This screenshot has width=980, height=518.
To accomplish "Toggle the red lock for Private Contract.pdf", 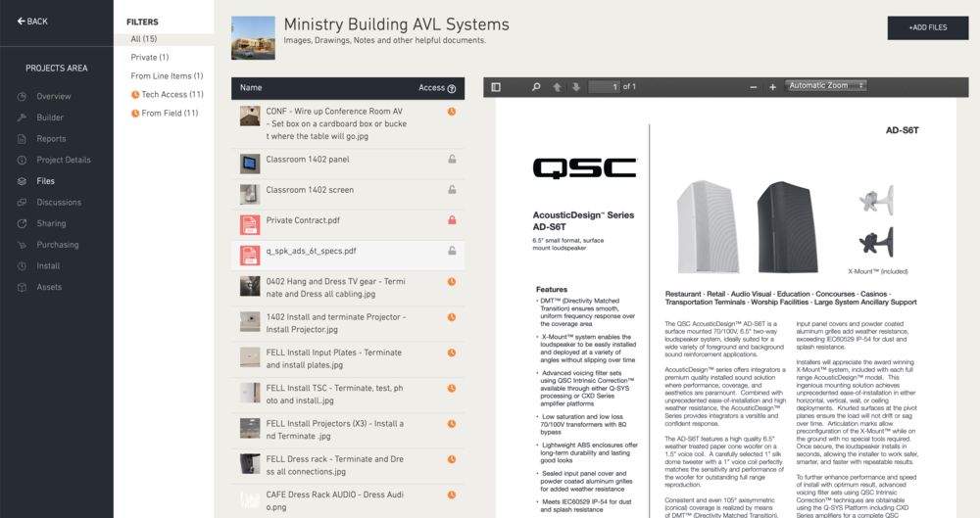I will pos(452,220).
